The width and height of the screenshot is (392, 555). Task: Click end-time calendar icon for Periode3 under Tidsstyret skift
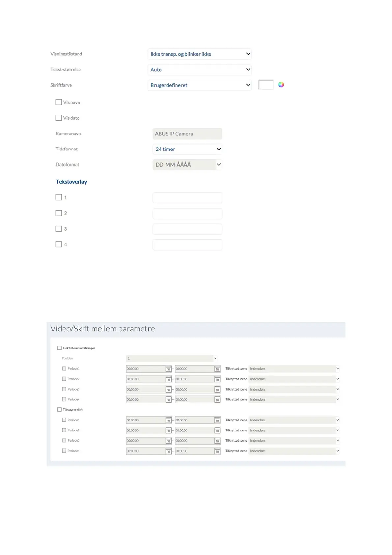tap(217, 441)
